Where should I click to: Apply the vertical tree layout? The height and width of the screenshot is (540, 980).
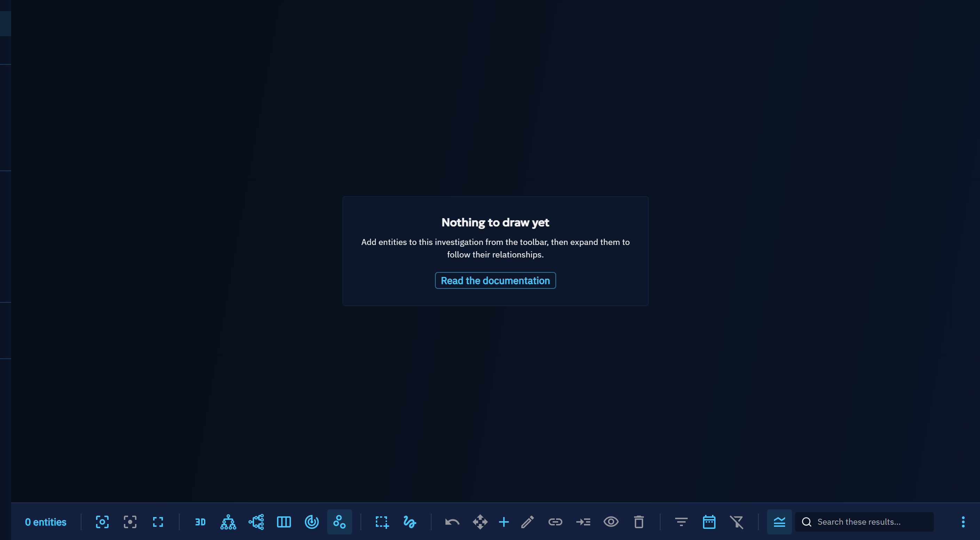click(x=228, y=522)
